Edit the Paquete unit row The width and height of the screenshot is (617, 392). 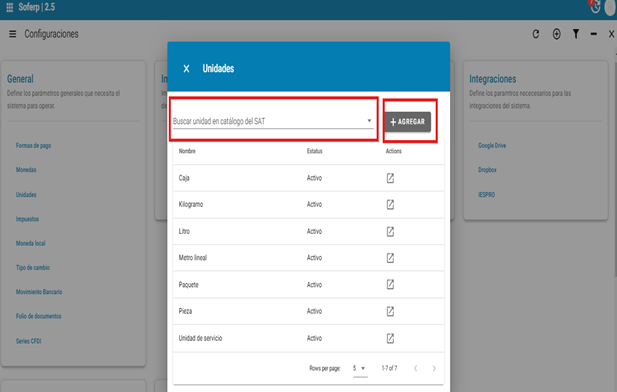(390, 285)
